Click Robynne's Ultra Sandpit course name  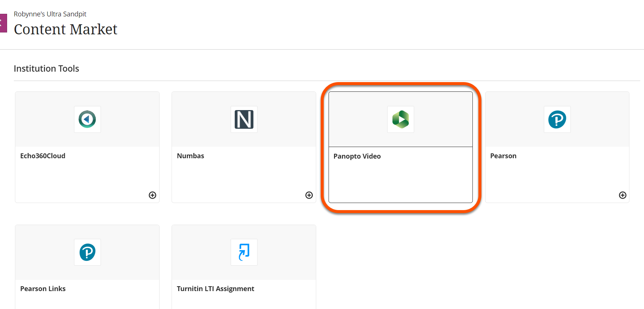(x=50, y=14)
